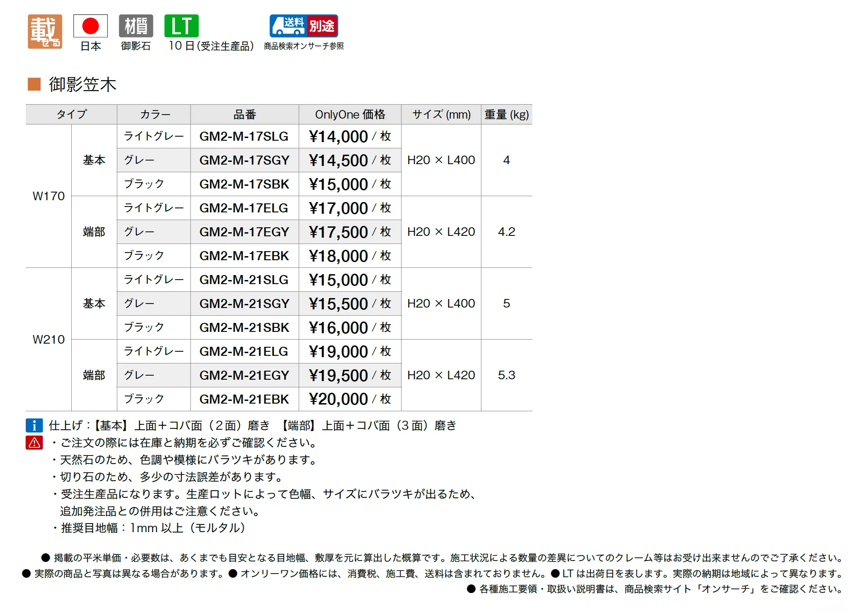Click the weight value 5.3
The image size is (864, 616).
click(507, 375)
